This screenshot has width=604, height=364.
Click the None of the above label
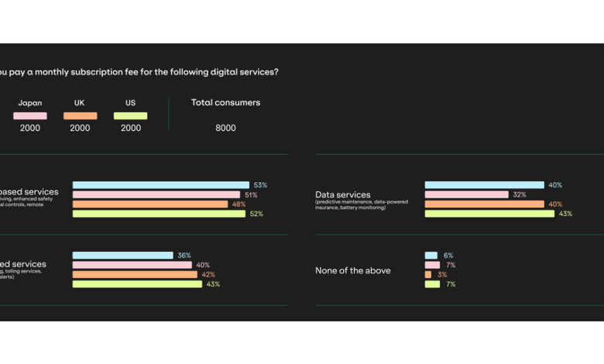(352, 271)
